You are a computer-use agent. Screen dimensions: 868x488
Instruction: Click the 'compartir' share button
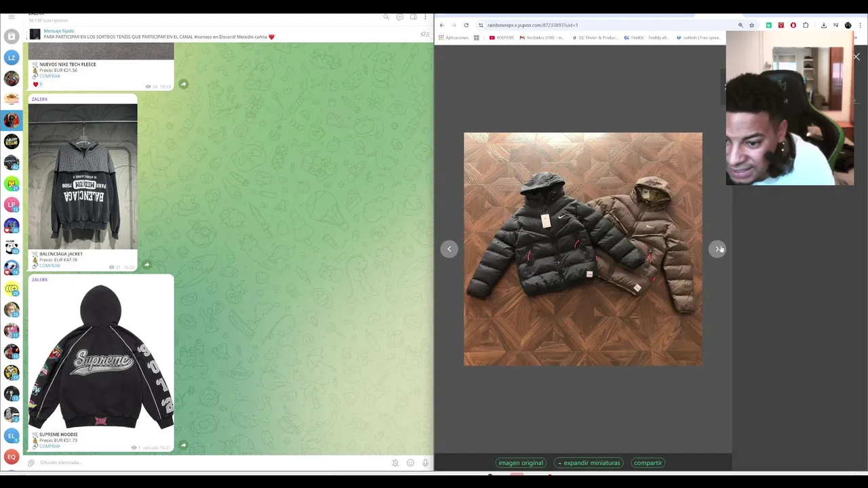tap(648, 463)
